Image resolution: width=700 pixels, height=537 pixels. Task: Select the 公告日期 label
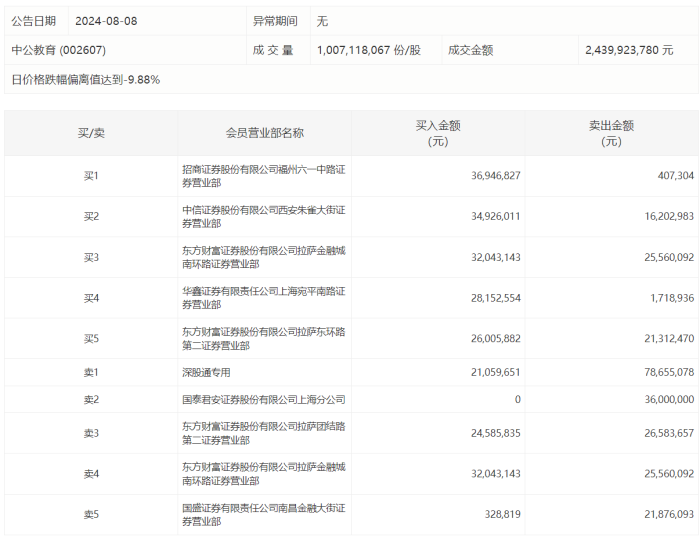click(33, 21)
